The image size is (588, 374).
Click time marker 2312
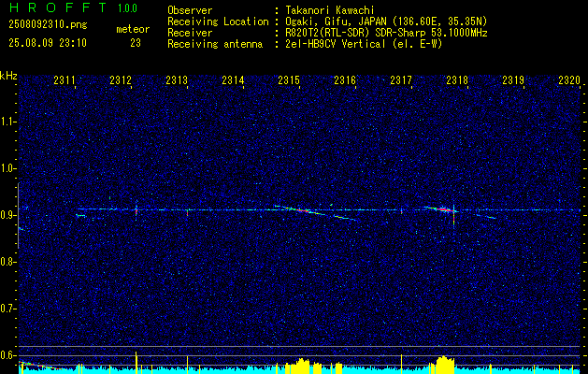pos(121,79)
